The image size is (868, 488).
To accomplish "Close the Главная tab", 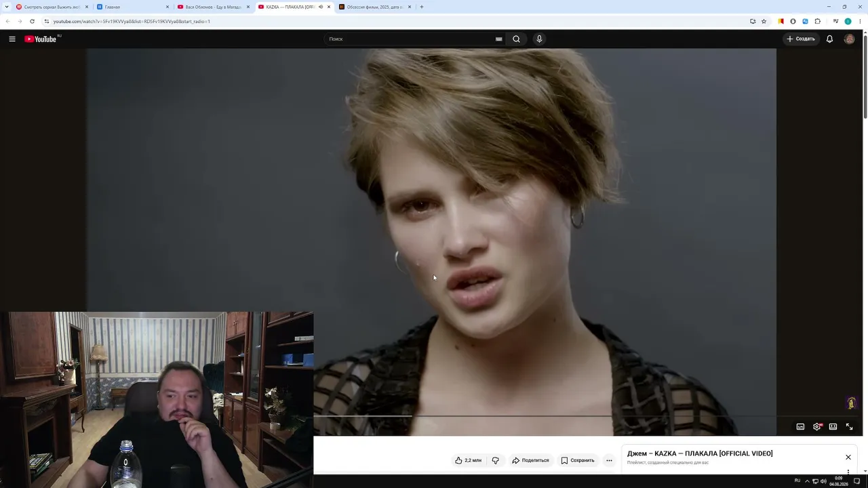I will coord(167,7).
